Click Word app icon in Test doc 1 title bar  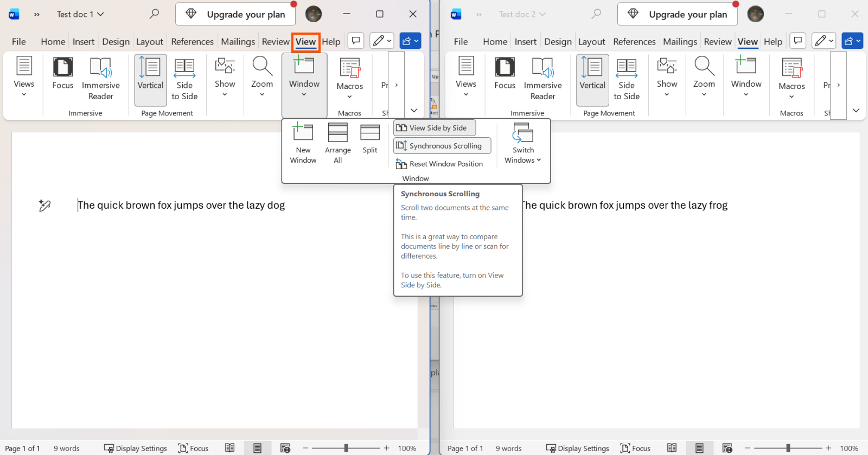point(14,14)
